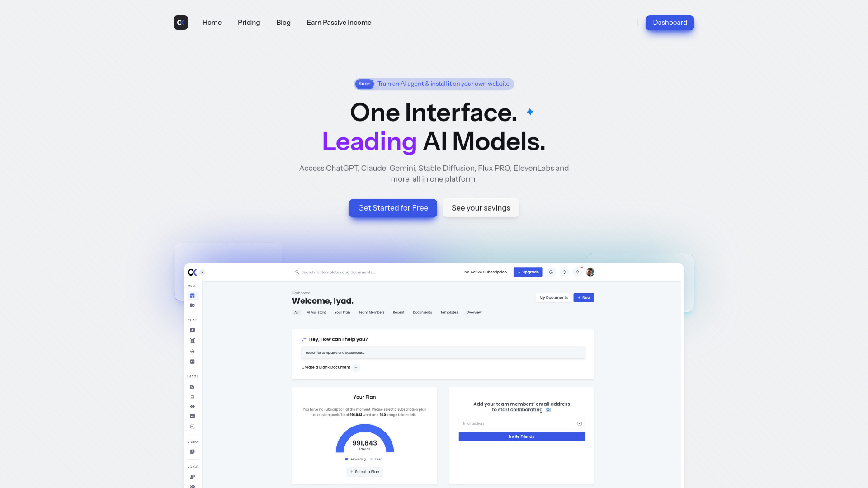868x488 pixels.
Task: Select the voice section icon in sidebar
Action: coord(193,477)
